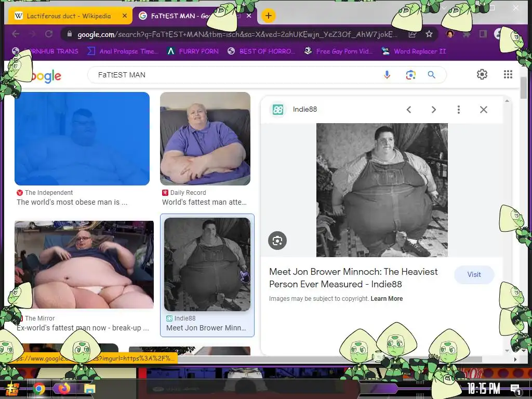The image size is (532, 399).
Task: Open The Mirror image thumbnail
Action: (84, 264)
